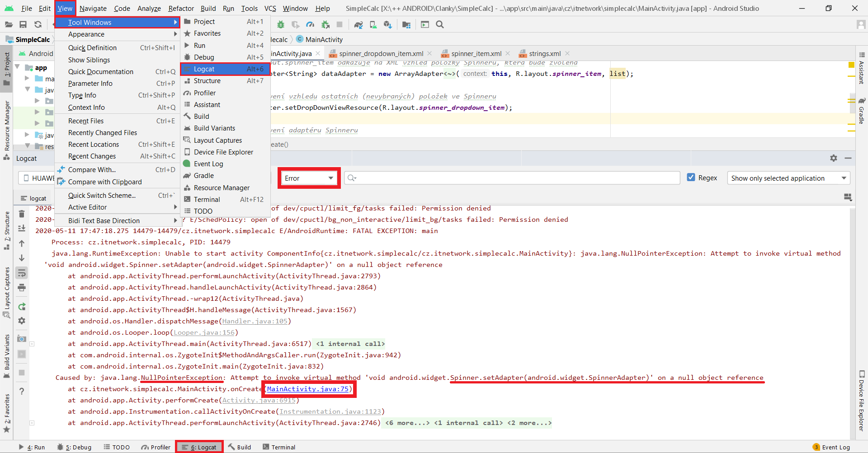Open Show only selected application dropdown
The image size is (868, 453).
click(x=788, y=178)
